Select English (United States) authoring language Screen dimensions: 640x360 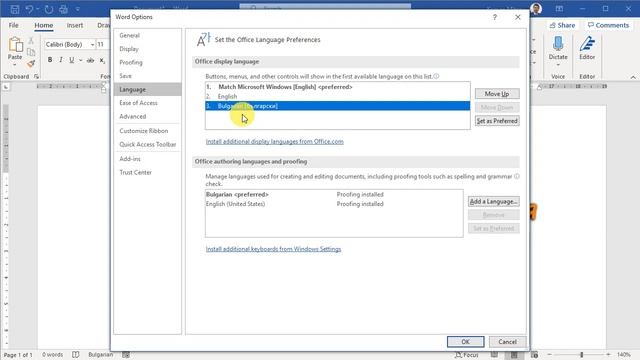point(334,204)
